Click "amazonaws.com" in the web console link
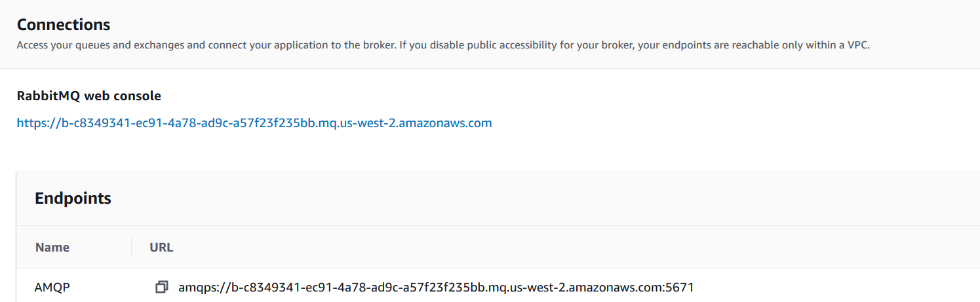The width and height of the screenshot is (980, 302). 453,123
